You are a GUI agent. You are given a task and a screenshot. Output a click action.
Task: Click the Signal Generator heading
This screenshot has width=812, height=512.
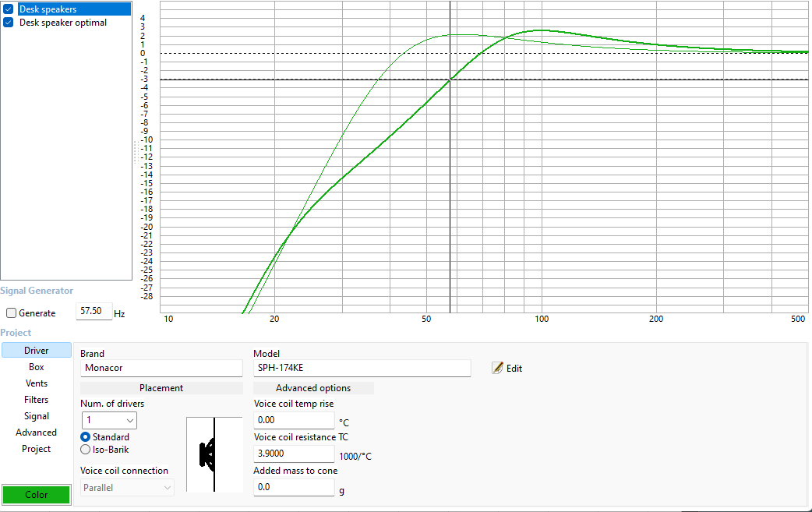(37, 291)
